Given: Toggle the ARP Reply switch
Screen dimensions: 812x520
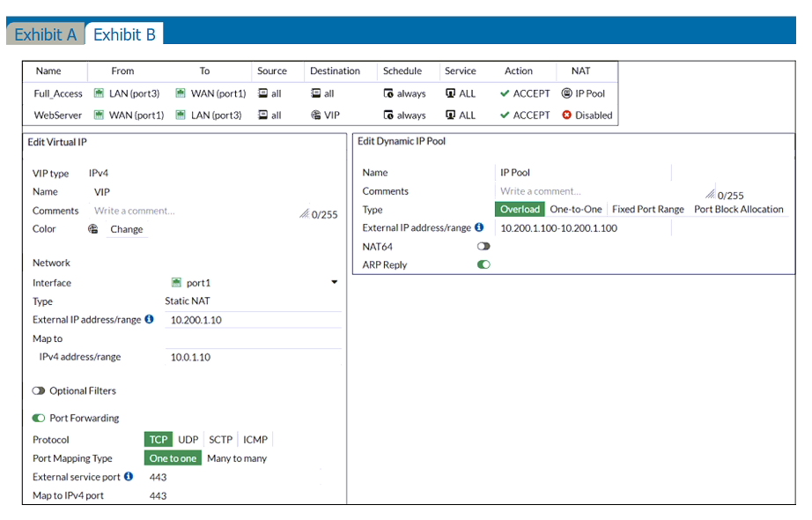Looking at the screenshot, I should (484, 264).
